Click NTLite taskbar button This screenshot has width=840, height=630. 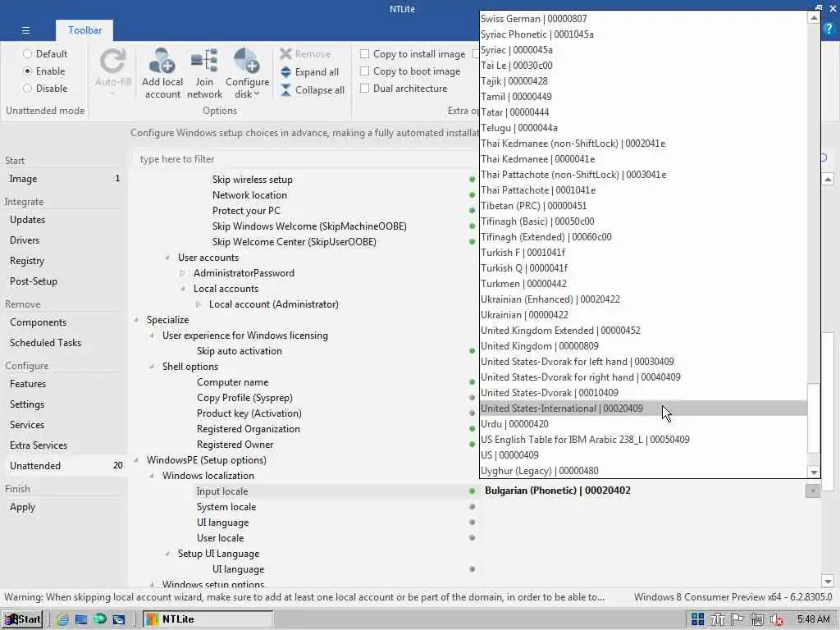[208, 619]
